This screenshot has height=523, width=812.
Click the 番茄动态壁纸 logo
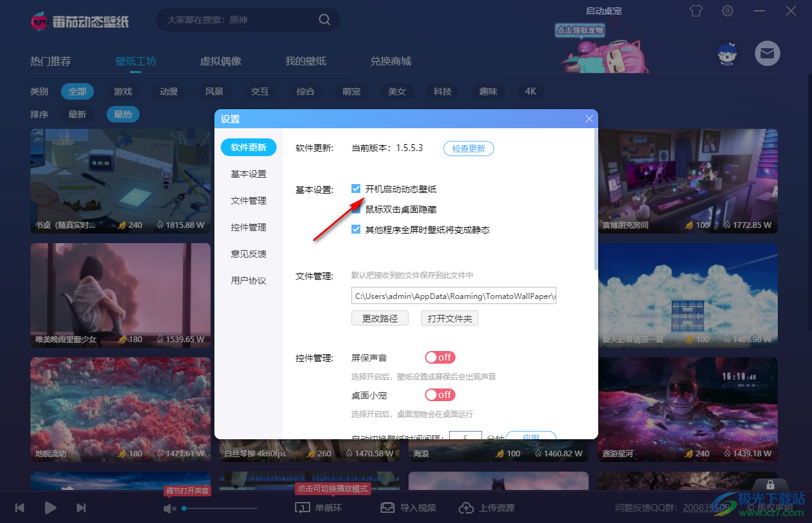(80, 21)
